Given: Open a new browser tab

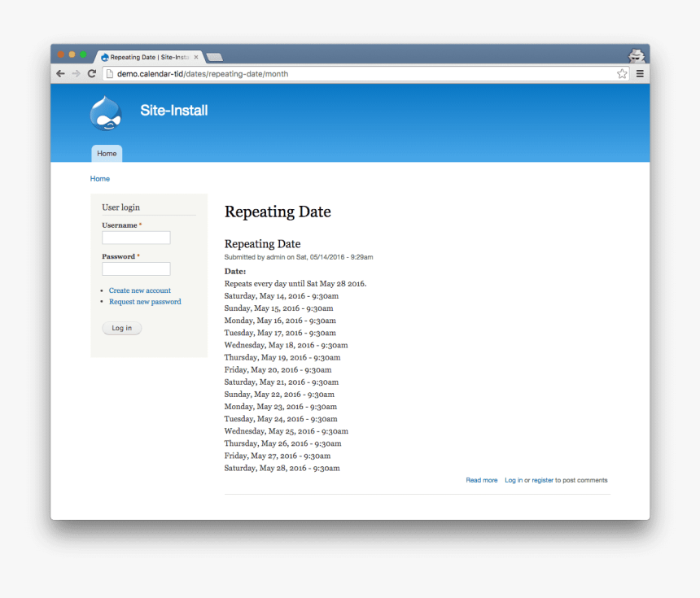Looking at the screenshot, I should (215, 57).
